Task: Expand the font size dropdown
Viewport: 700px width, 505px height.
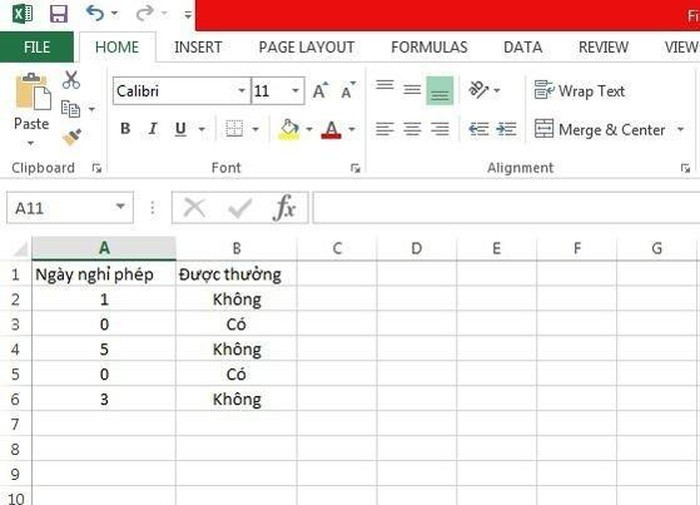Action: 295,91
